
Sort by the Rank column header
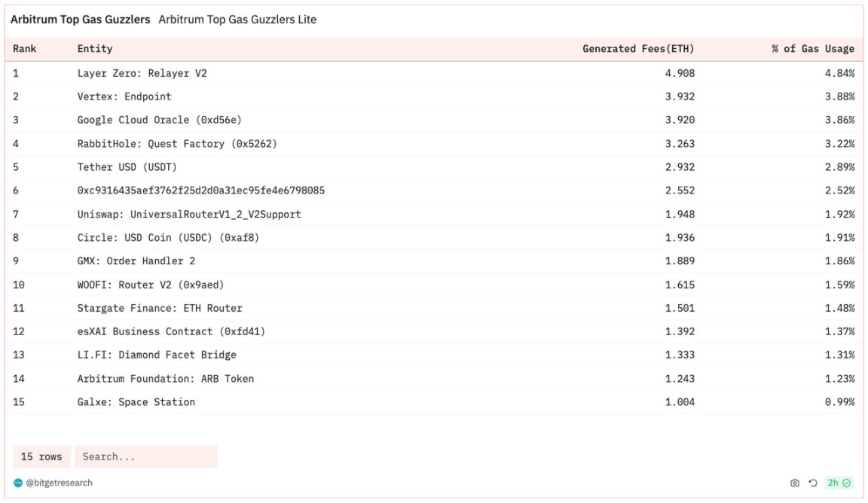pos(25,49)
